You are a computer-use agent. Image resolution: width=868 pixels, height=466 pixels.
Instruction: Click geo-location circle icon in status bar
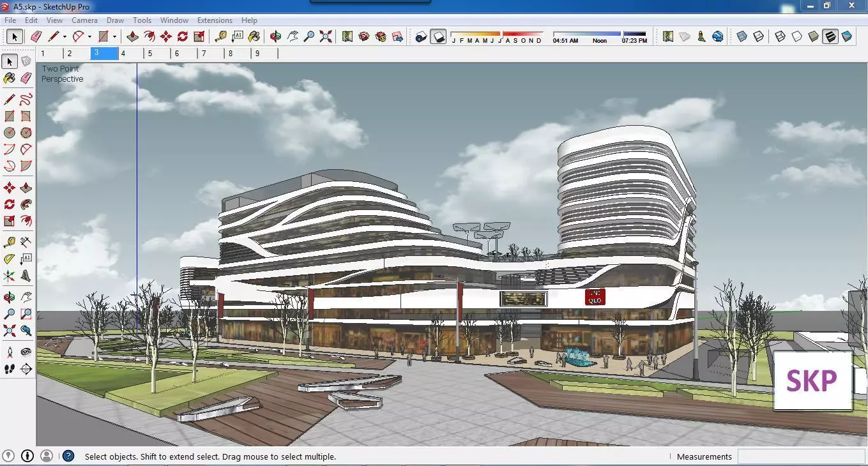click(x=9, y=456)
